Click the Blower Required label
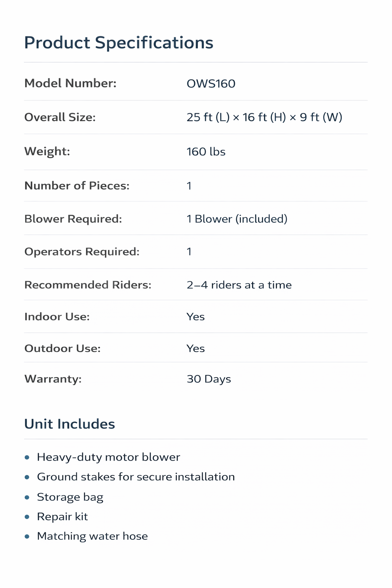The height and width of the screenshot is (588, 392). (x=73, y=219)
